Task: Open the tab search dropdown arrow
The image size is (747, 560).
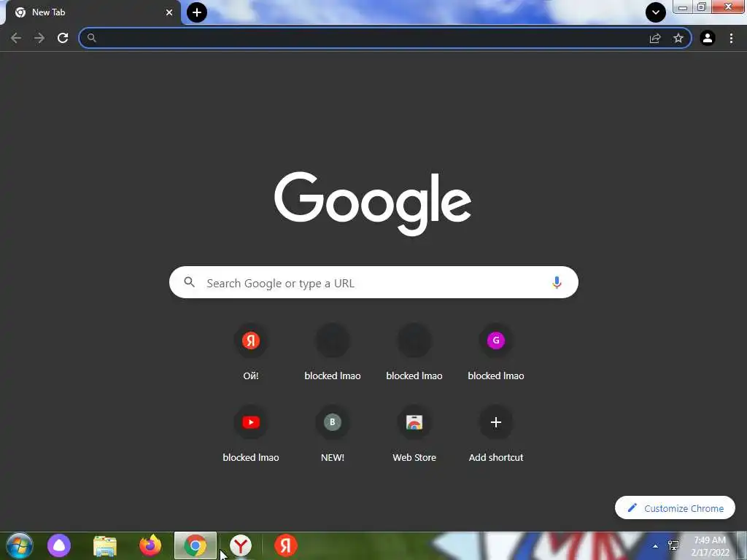Action: (x=656, y=12)
